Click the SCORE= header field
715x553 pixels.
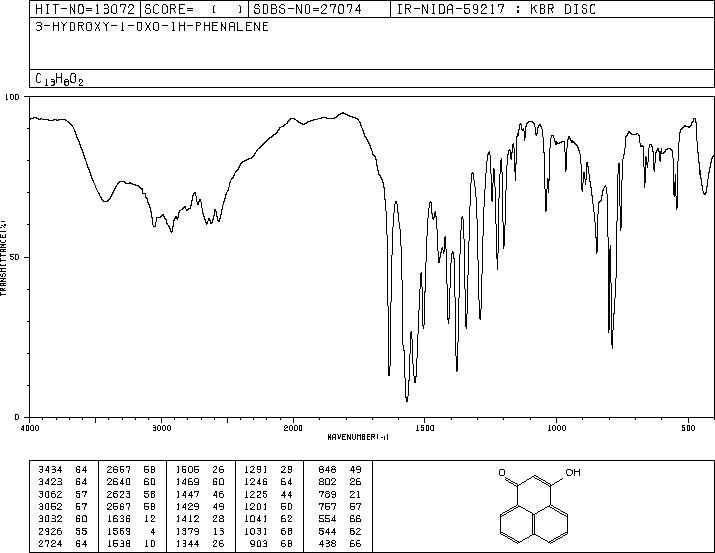coord(194,9)
